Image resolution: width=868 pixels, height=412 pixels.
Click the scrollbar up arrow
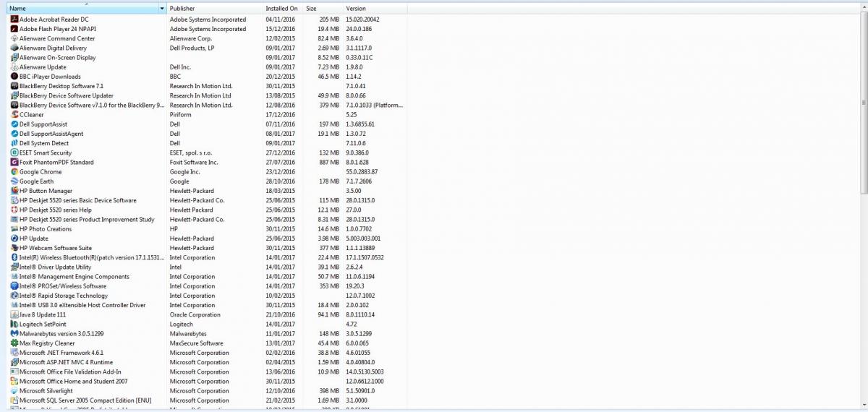(864, 7)
